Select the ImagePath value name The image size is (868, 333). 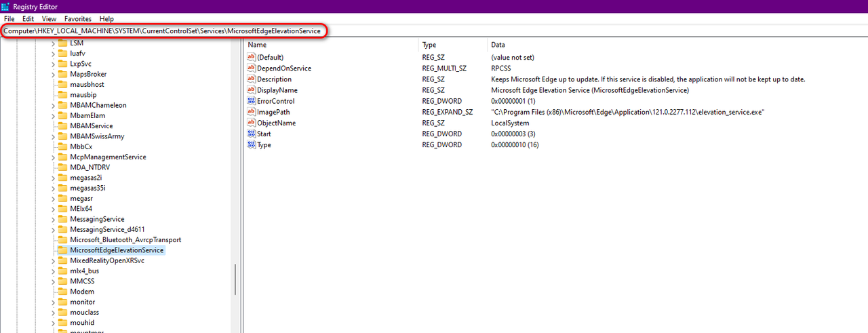coord(273,112)
